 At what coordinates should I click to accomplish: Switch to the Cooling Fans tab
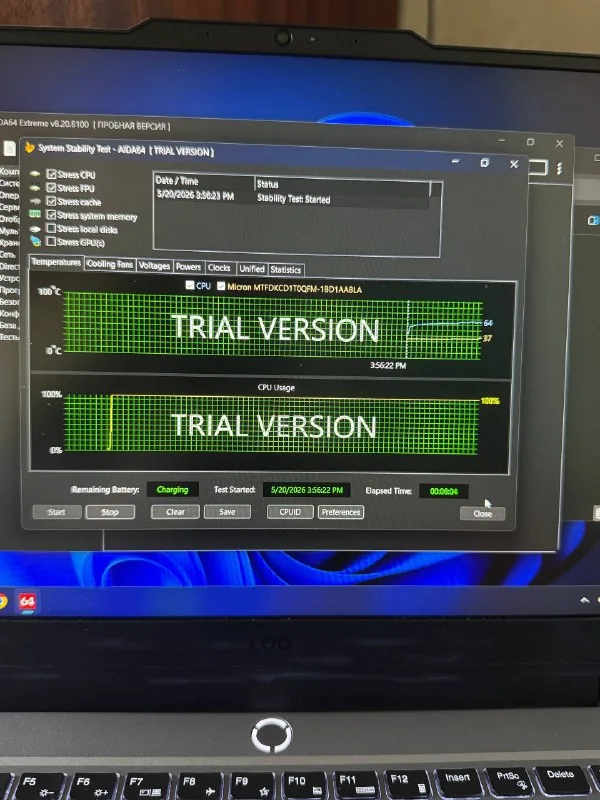(110, 264)
